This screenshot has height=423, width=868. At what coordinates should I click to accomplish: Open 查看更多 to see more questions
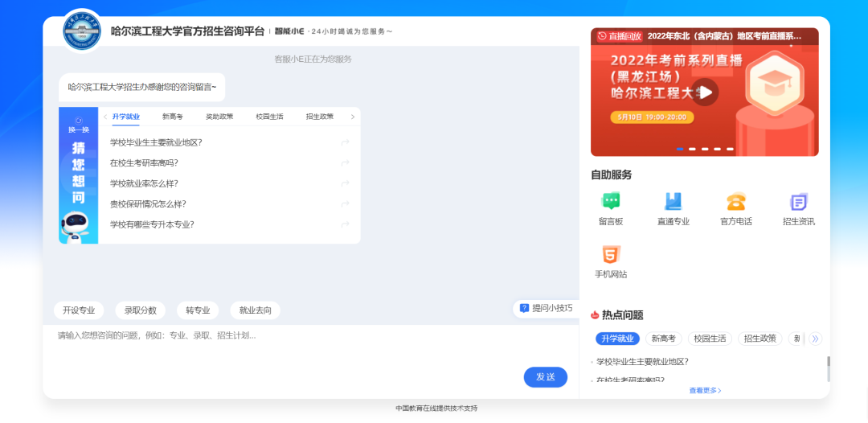[x=706, y=390]
